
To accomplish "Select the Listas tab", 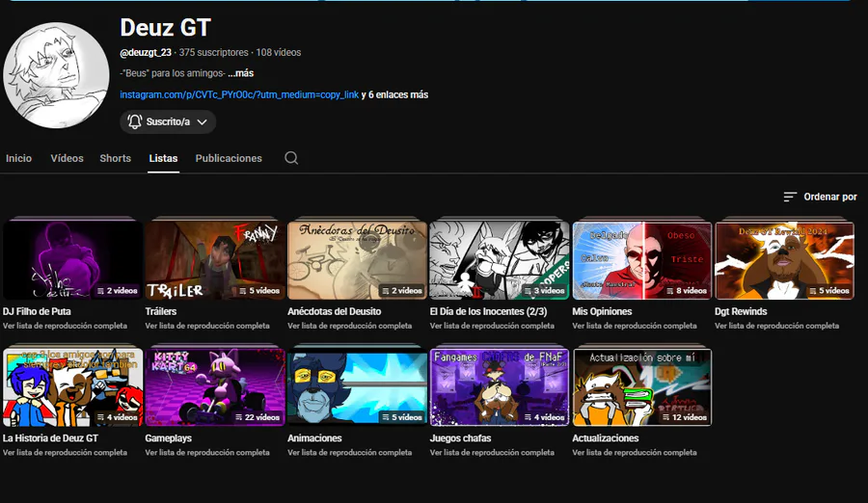I will tap(163, 158).
